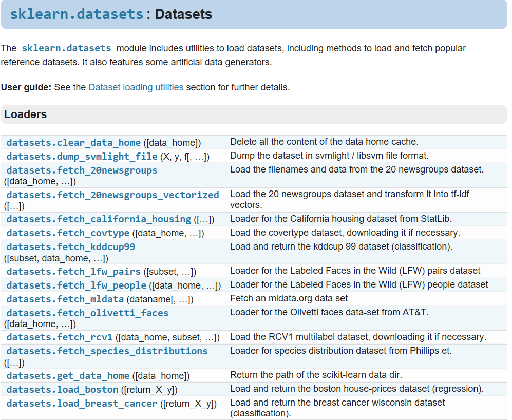The image size is (512, 420).
Task: Click the inline sklearn.datasets module reference
Action: (66, 48)
